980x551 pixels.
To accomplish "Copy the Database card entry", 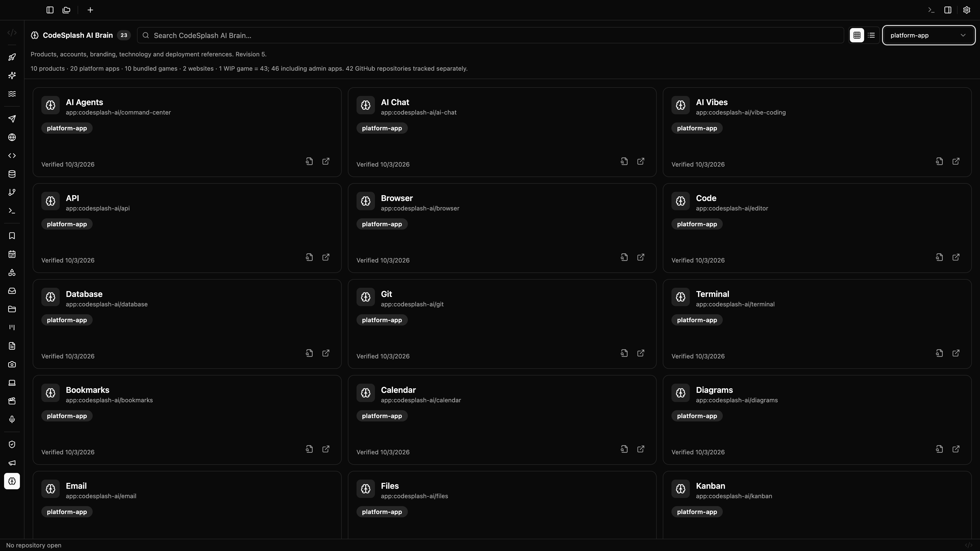I will [309, 353].
